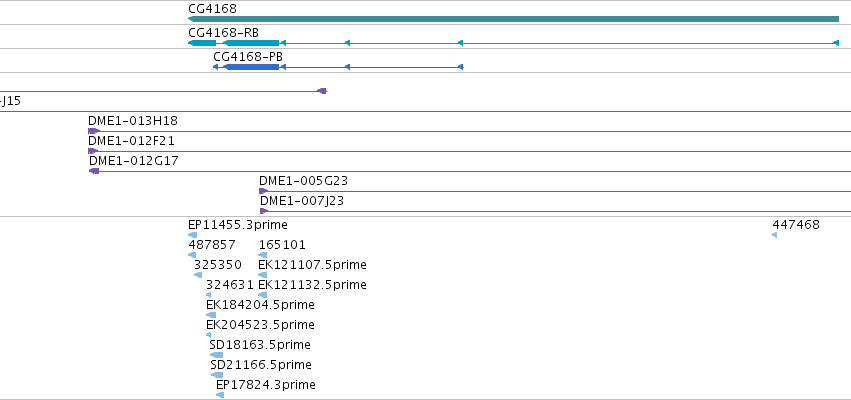Select the SD21166.5prime label
Image resolution: width=851 pixels, height=400 pixels.
point(261,365)
